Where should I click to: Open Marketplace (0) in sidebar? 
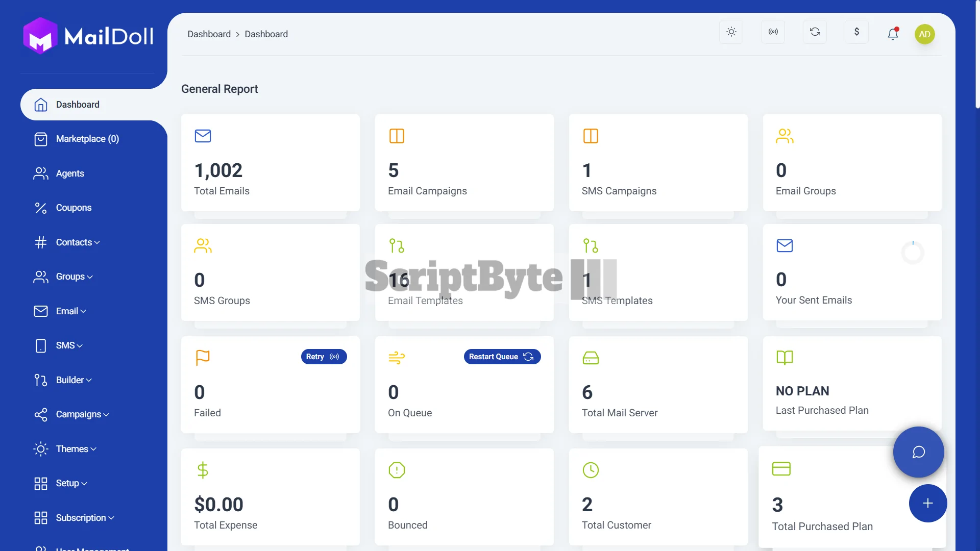(87, 139)
